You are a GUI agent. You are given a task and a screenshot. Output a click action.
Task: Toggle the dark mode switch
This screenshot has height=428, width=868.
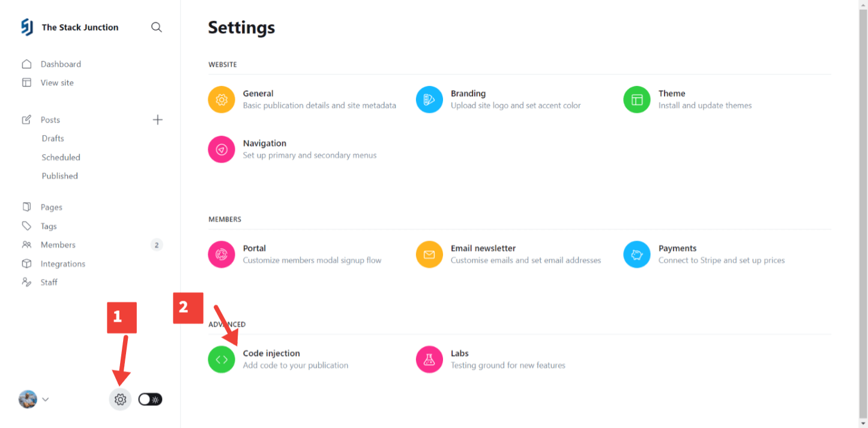click(149, 399)
